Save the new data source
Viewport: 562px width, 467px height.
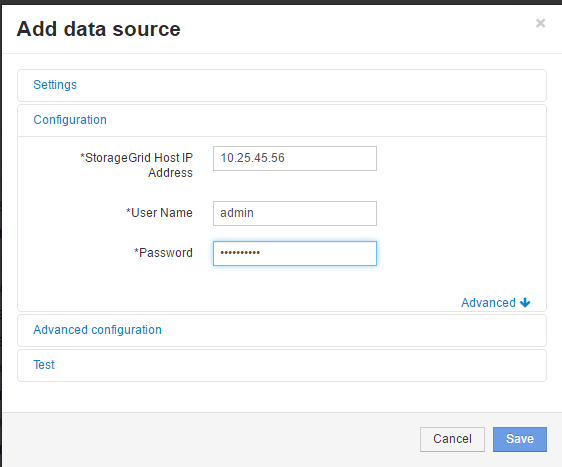click(x=520, y=439)
